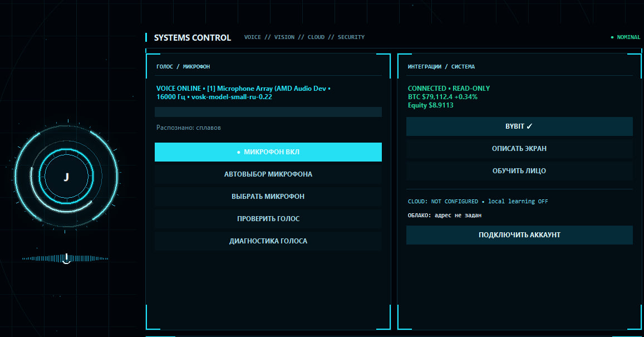
Task: Click АВТОВЫБОР МИКРОФОНА button
Action: pyautogui.click(x=268, y=174)
